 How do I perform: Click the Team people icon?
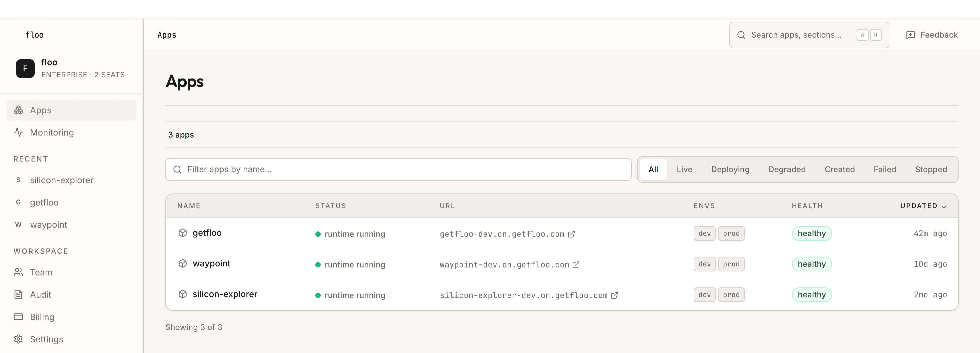pos(18,272)
